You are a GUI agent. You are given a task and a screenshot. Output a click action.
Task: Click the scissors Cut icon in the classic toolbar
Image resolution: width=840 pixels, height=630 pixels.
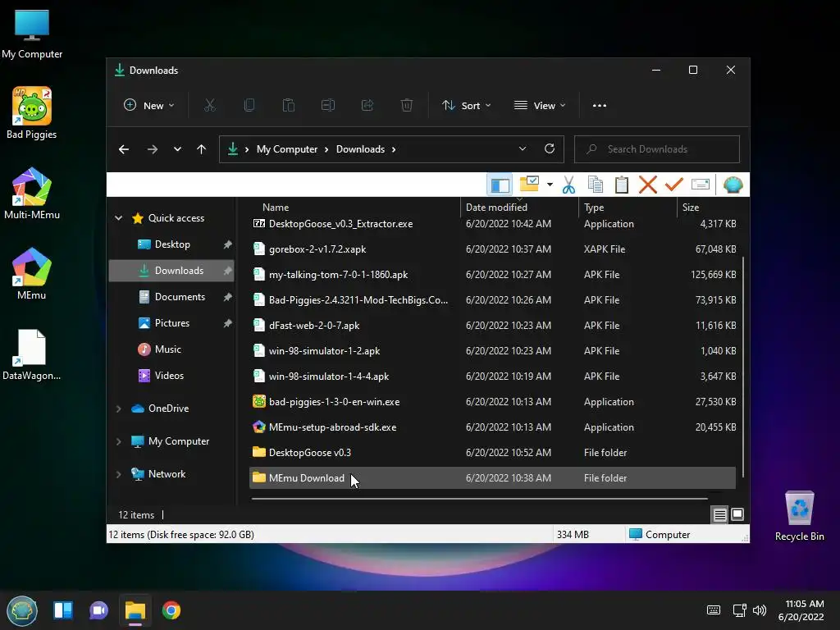click(x=569, y=185)
